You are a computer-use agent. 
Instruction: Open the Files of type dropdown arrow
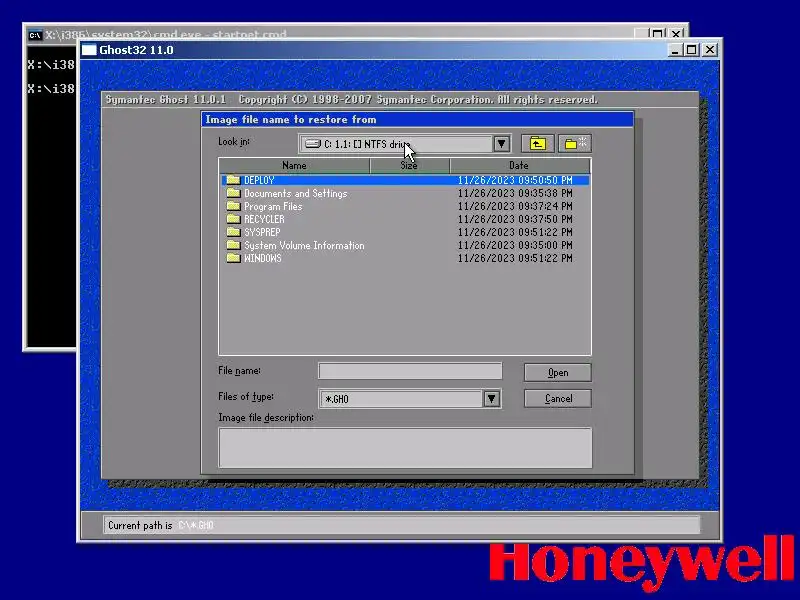pyautogui.click(x=491, y=398)
